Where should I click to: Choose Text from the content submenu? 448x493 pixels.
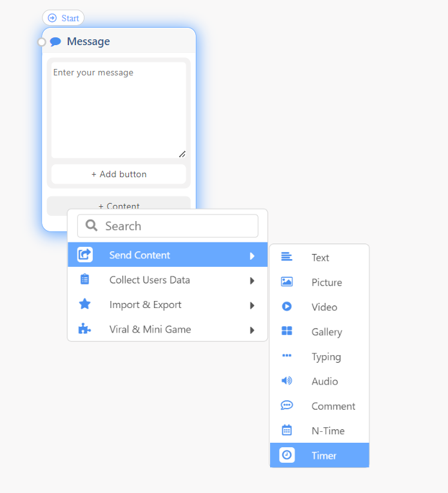(320, 257)
